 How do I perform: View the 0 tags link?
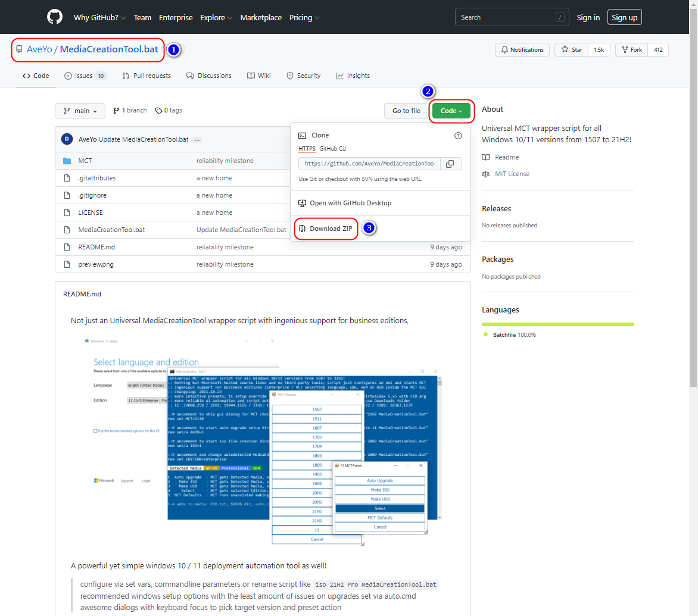pos(169,110)
